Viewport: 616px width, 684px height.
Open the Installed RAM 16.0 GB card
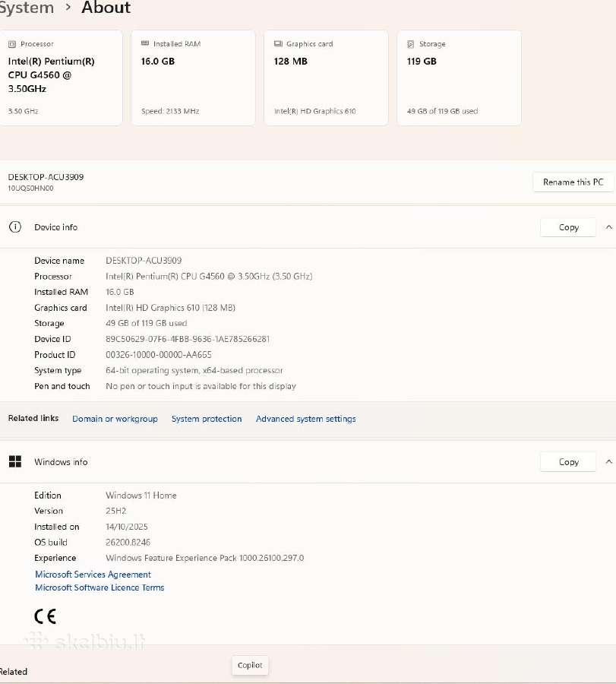[193, 78]
